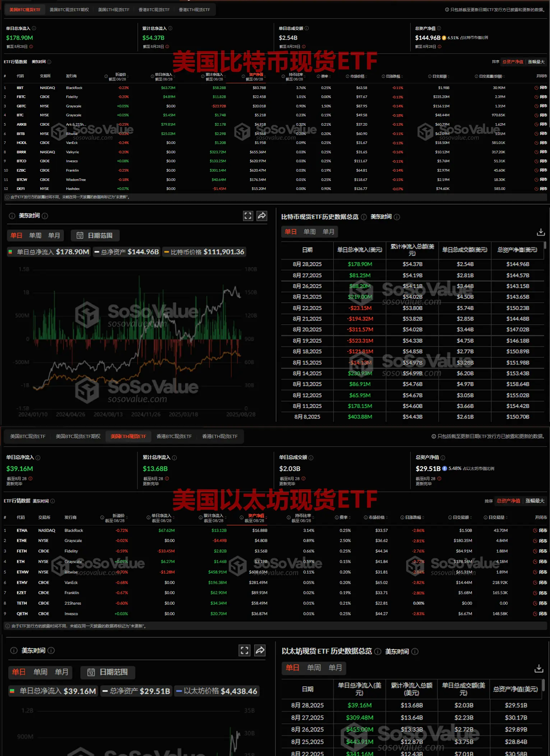Share the Ethereum ETF chart

point(260,650)
